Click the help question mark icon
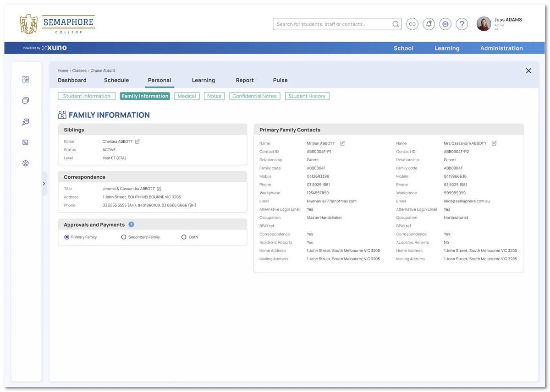Image resolution: width=550 pixels, height=392 pixels. 462,24
